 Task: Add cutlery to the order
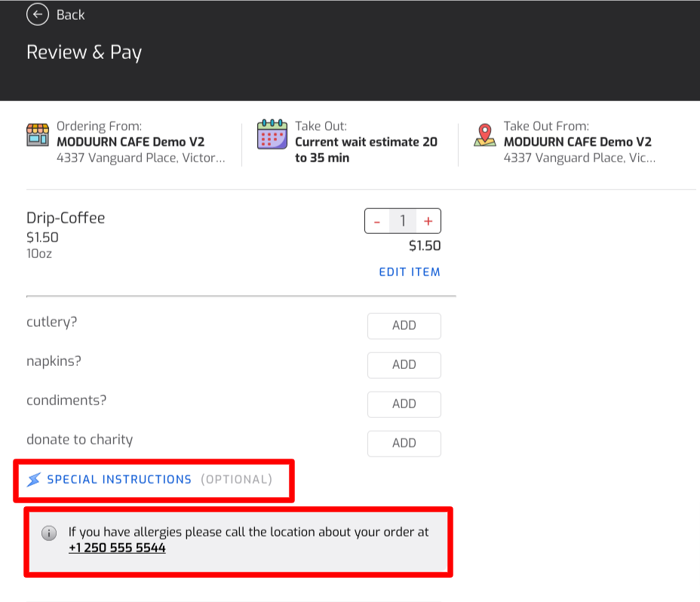[404, 326]
